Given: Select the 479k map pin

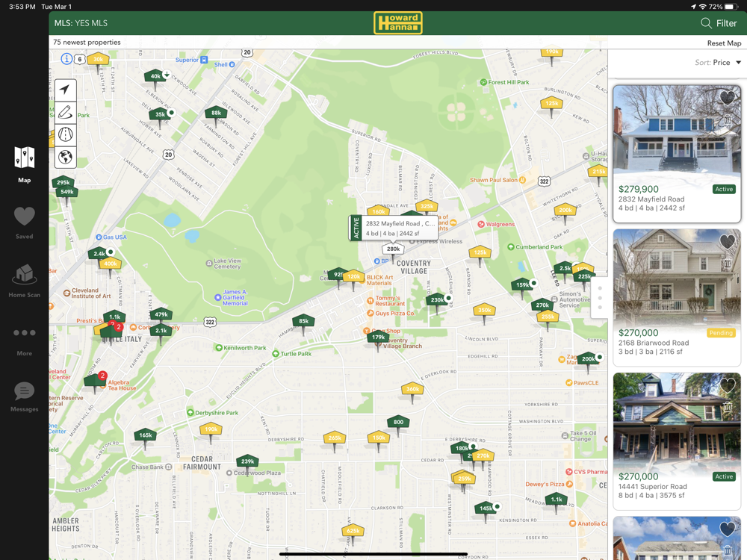Looking at the screenshot, I should (161, 315).
